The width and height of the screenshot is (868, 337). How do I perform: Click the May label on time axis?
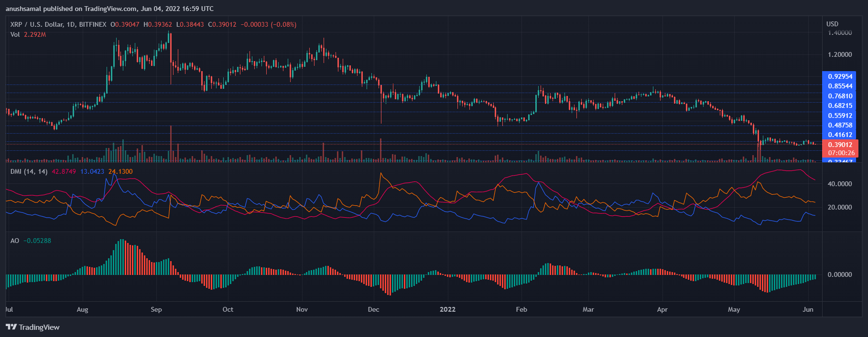734,309
